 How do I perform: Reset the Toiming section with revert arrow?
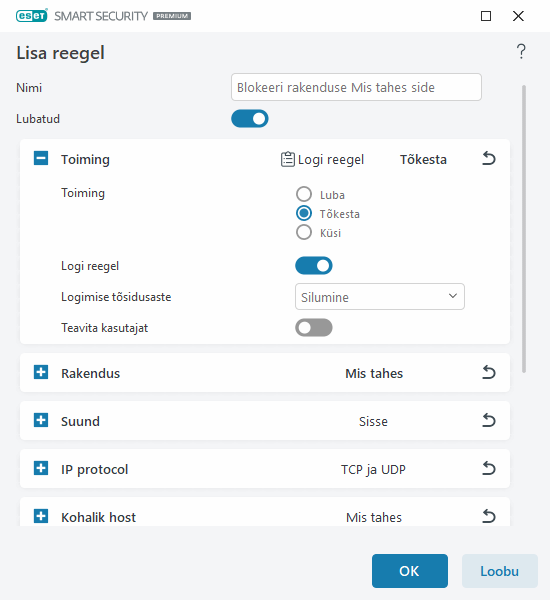(x=488, y=158)
